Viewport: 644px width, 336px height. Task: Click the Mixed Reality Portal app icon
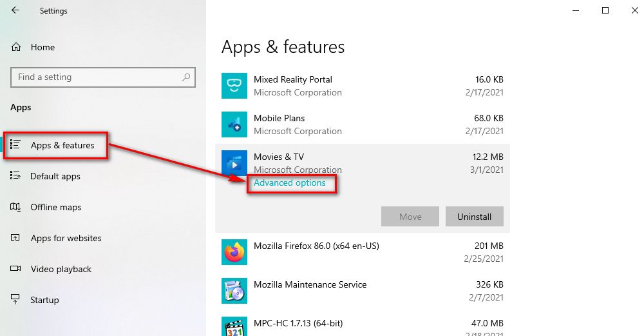234,86
